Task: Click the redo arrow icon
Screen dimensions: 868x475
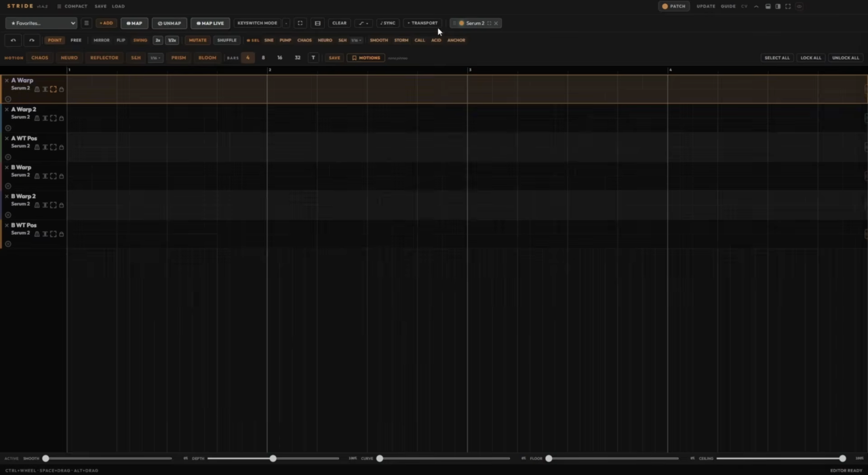Action: 31,40
